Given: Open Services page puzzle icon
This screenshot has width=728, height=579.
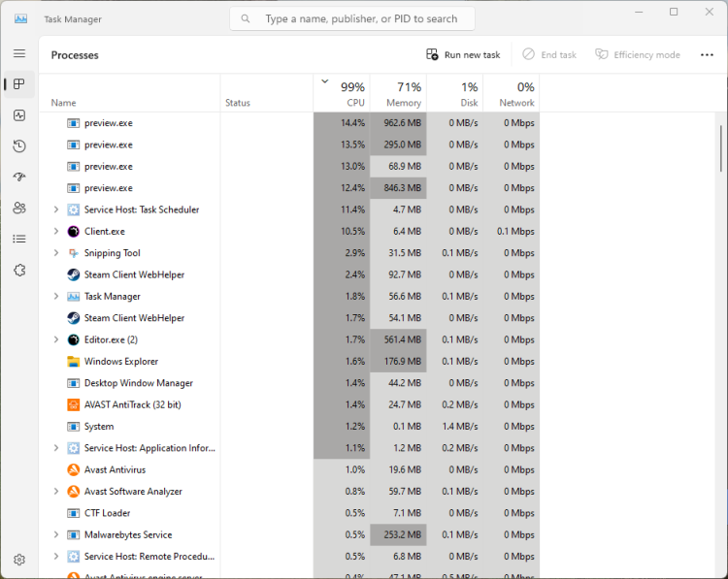Looking at the screenshot, I should pos(19,270).
